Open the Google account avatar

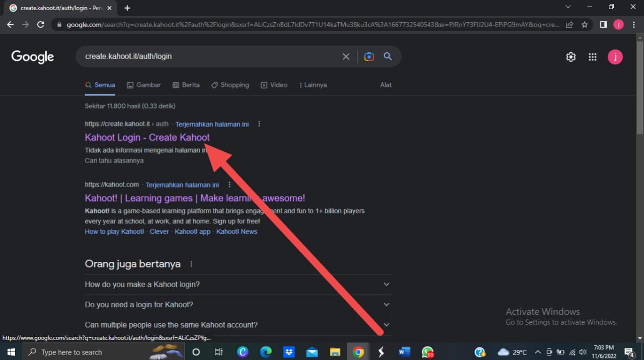click(615, 57)
